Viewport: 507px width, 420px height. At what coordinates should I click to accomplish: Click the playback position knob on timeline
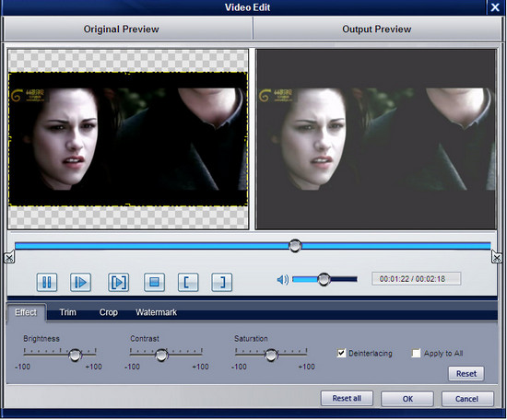tap(295, 246)
